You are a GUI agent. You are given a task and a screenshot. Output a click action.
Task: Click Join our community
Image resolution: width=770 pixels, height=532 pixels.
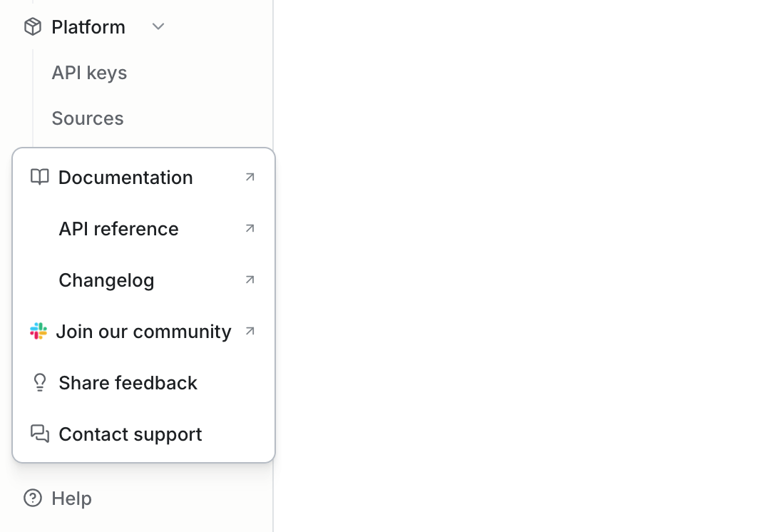[x=145, y=331]
